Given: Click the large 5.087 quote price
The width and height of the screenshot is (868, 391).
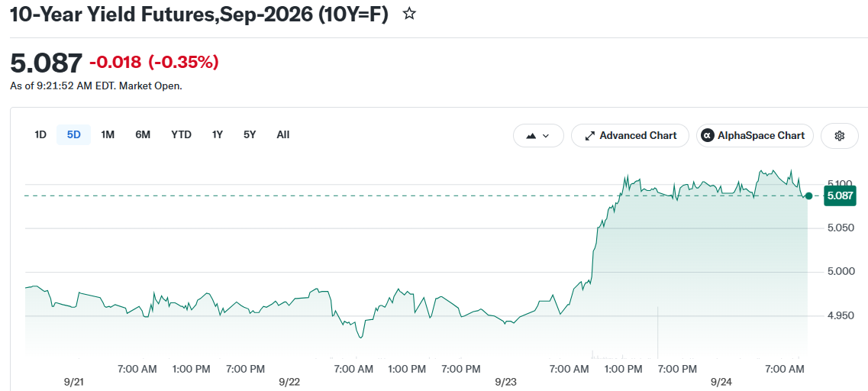Looking at the screenshot, I should pyautogui.click(x=47, y=63).
